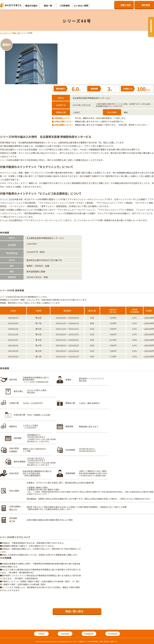Click the 運用期間 label tag

(94, 89)
